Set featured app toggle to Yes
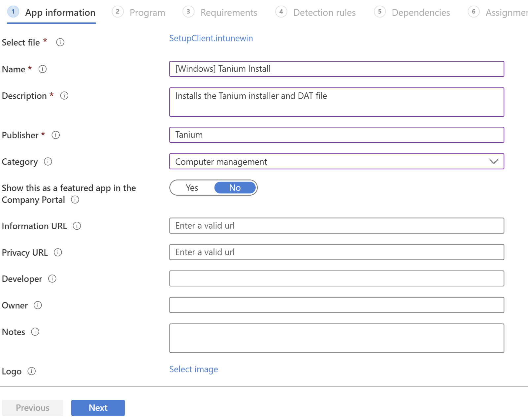Screen dimensions: 528x420 [x=192, y=187]
